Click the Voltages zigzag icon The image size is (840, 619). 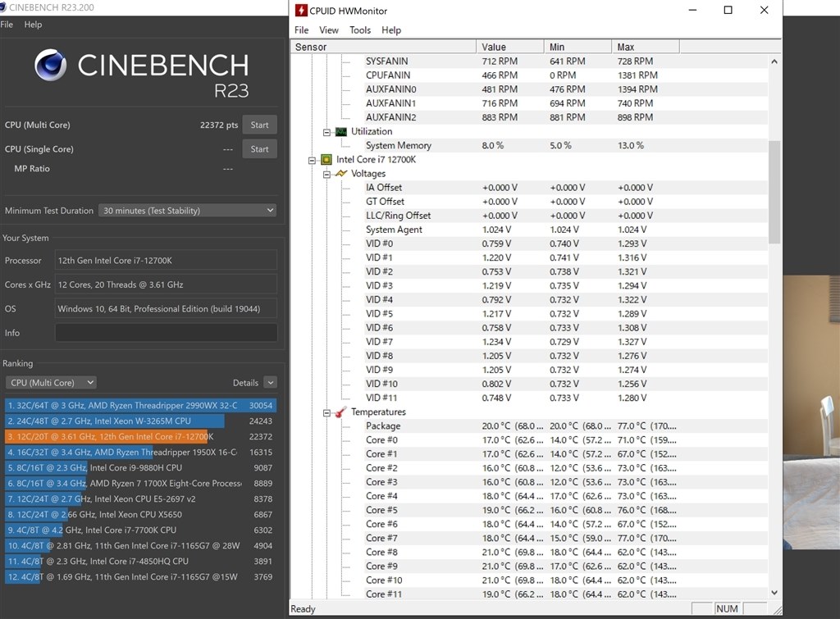pyautogui.click(x=340, y=174)
